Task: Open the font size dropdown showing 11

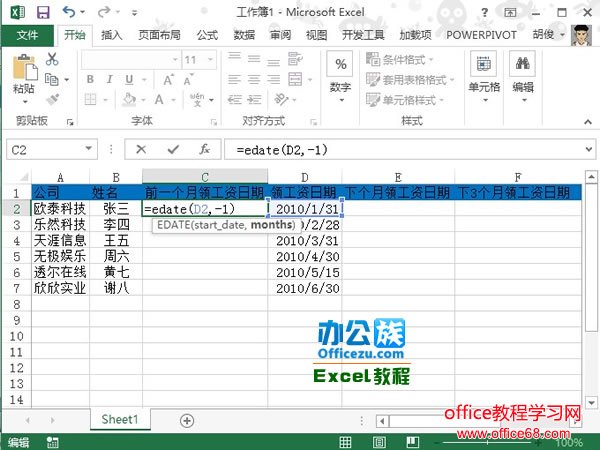Action: point(210,60)
